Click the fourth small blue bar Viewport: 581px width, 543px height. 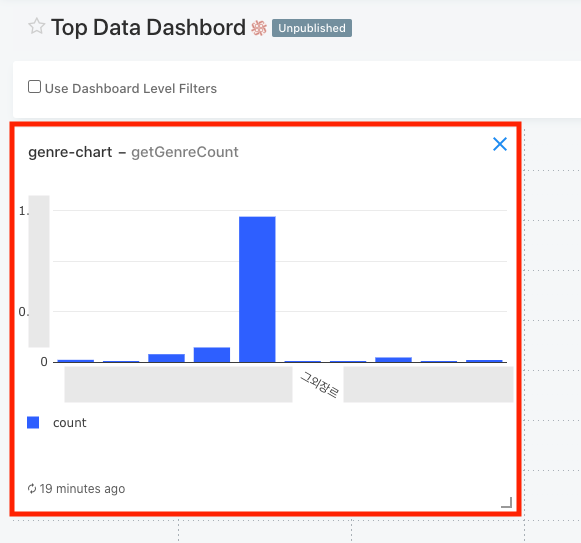pos(212,355)
